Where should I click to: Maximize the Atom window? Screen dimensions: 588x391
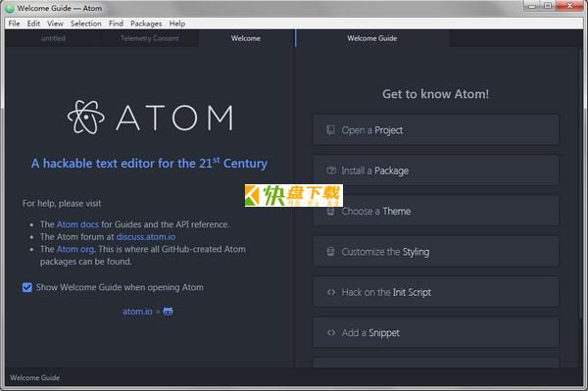(548, 6)
